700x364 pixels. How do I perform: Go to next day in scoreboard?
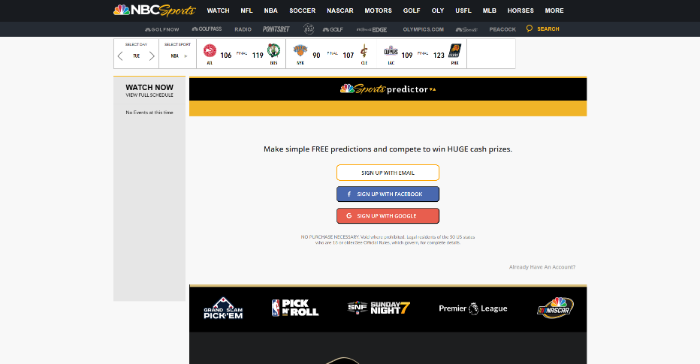[x=152, y=56]
